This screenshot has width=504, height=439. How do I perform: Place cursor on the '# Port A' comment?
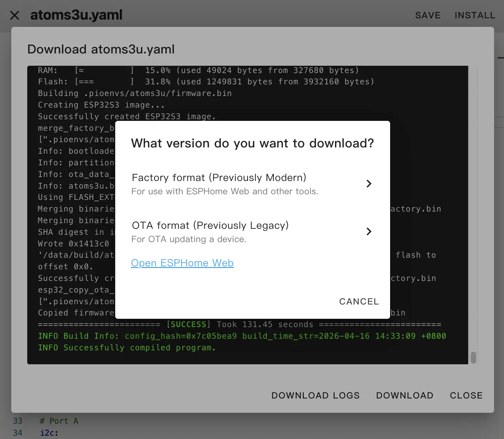pyautogui.click(x=59, y=421)
